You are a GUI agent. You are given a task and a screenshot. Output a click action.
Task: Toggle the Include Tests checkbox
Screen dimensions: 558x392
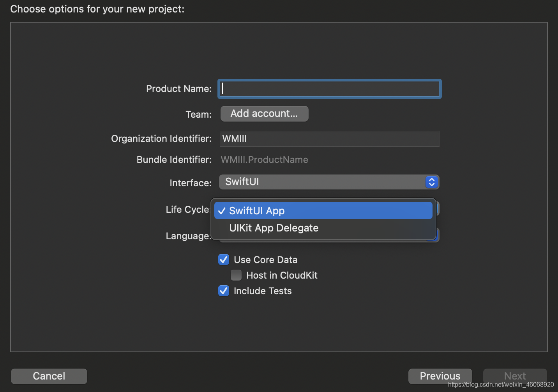point(224,291)
